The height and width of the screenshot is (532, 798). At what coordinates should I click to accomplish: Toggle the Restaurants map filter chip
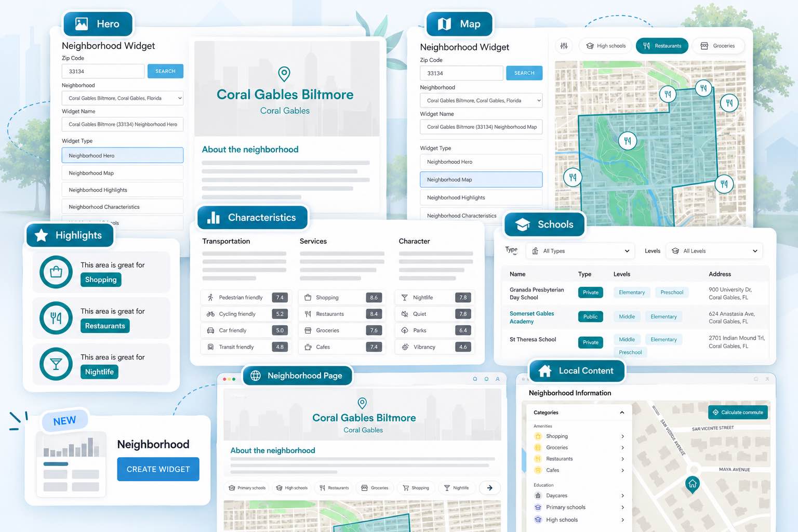(x=662, y=46)
